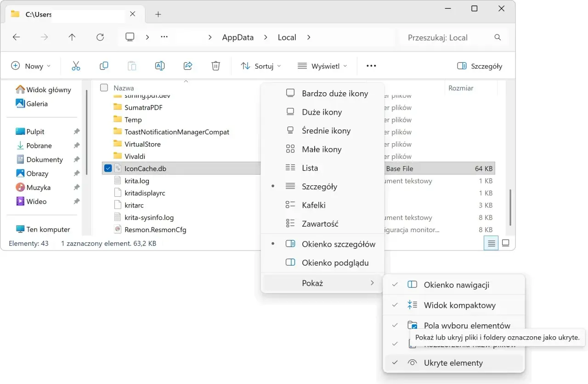The width and height of the screenshot is (588, 384).
Task: Expand chevron before AppData in breadcrumb
Action: (210, 37)
